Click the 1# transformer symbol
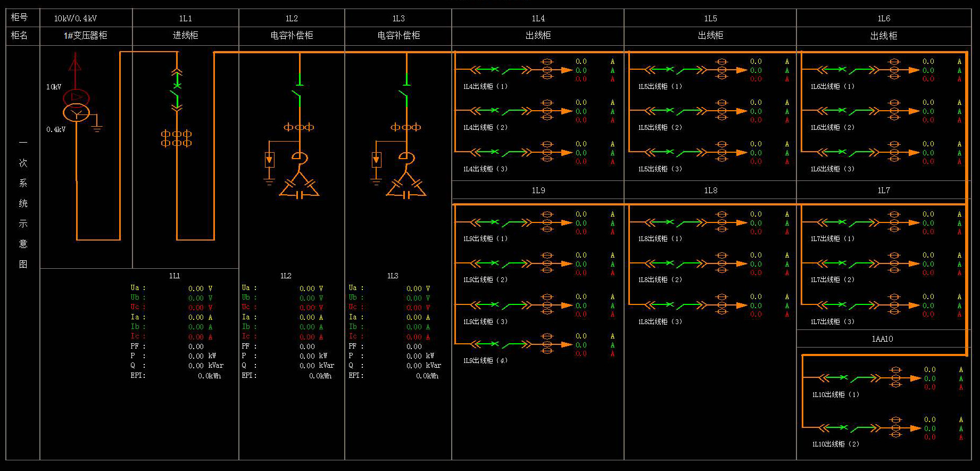The height and width of the screenshot is (471, 980). click(x=76, y=106)
